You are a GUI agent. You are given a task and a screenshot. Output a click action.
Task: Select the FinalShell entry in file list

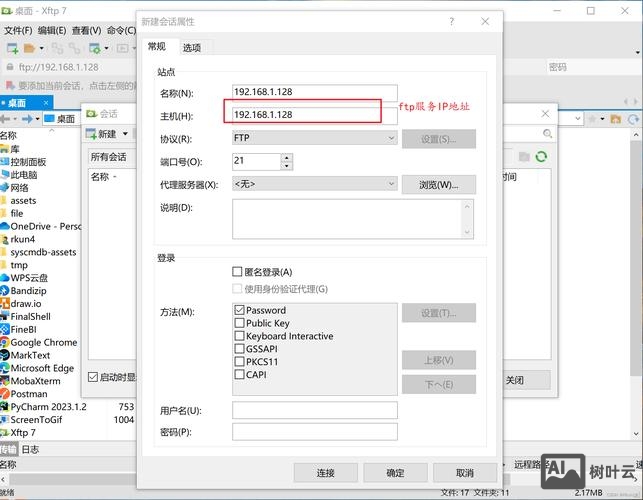coord(25,316)
